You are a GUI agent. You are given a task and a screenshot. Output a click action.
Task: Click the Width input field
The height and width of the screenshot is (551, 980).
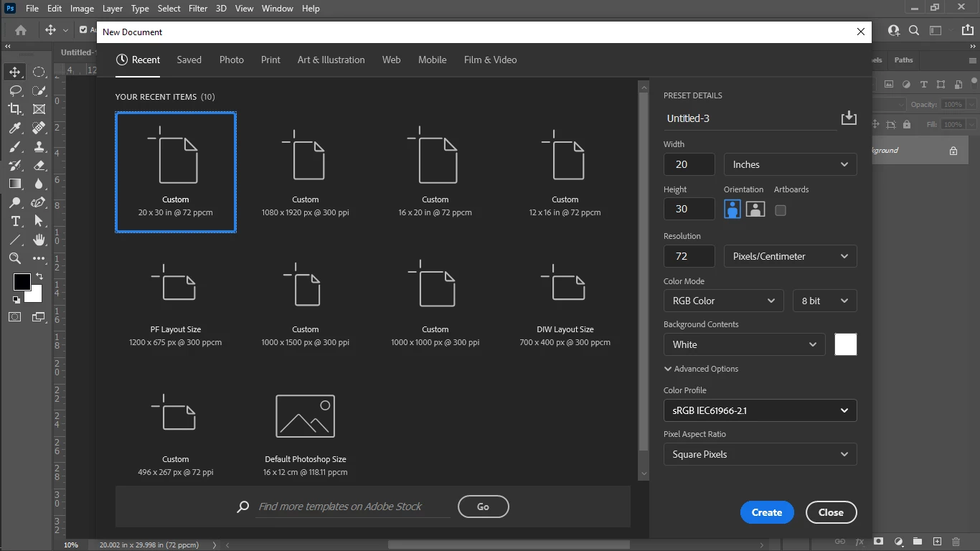689,164
